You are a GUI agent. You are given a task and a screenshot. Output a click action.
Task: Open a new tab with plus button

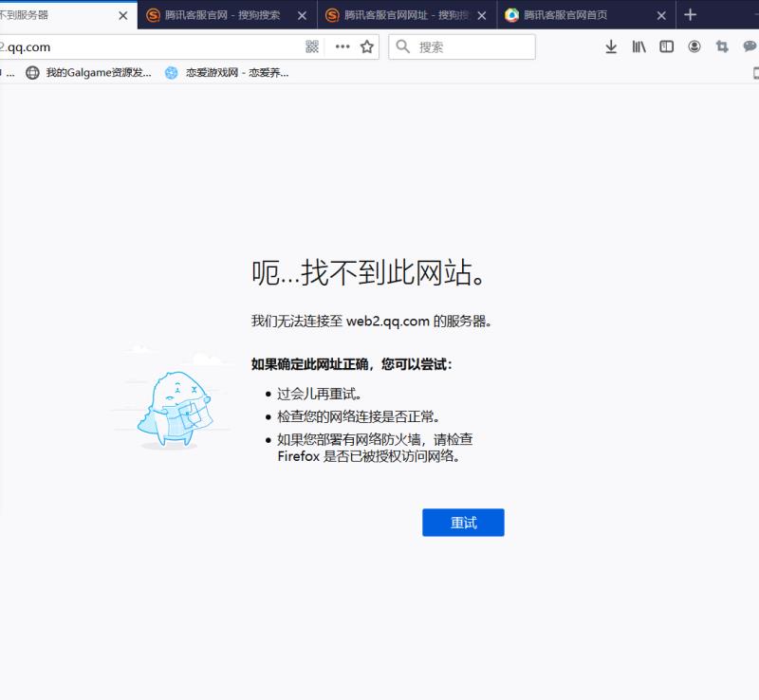(x=690, y=15)
